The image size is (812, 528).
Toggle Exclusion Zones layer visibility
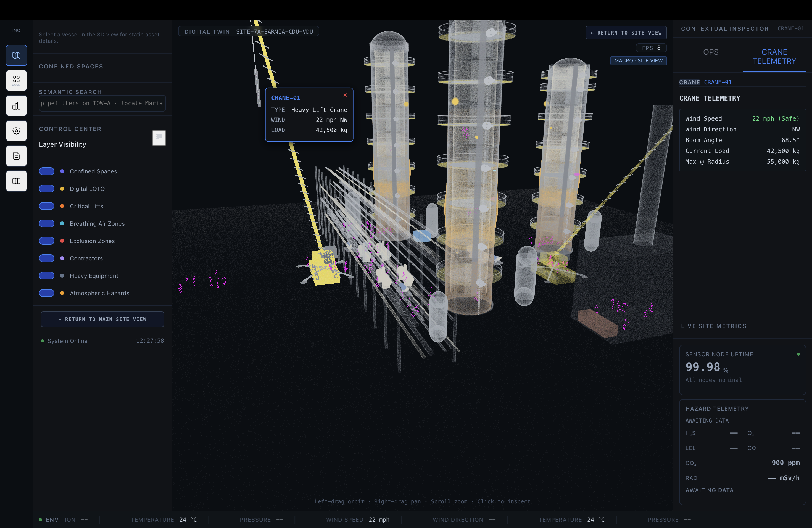[x=47, y=241]
